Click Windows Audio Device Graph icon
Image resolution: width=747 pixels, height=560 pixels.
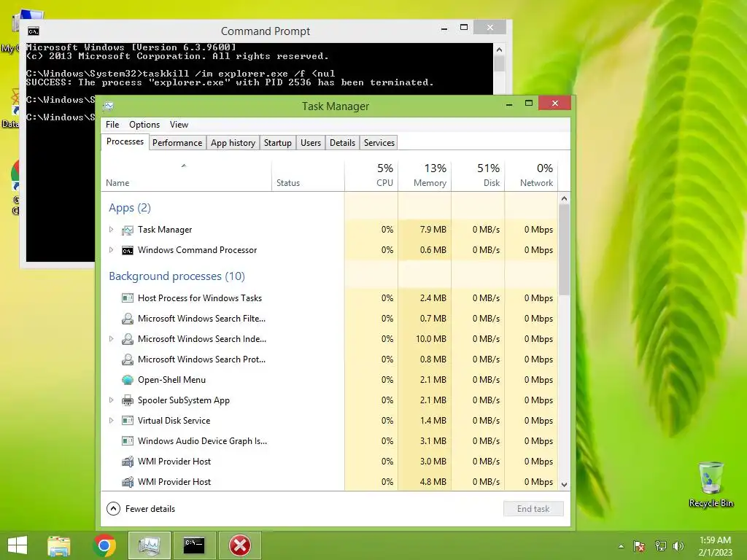coord(127,441)
